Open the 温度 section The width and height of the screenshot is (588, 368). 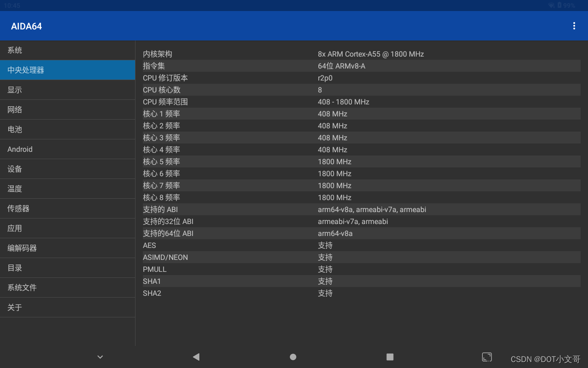(68, 189)
